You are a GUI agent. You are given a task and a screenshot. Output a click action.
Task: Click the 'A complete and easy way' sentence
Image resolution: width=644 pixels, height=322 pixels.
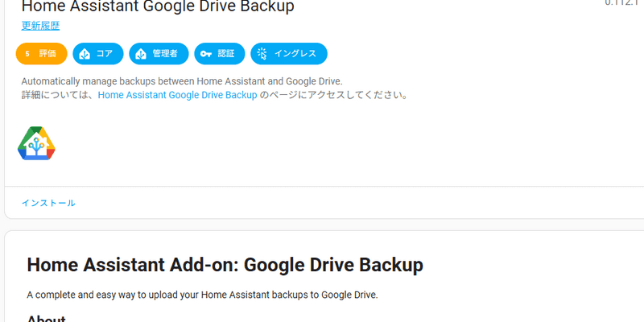point(202,295)
